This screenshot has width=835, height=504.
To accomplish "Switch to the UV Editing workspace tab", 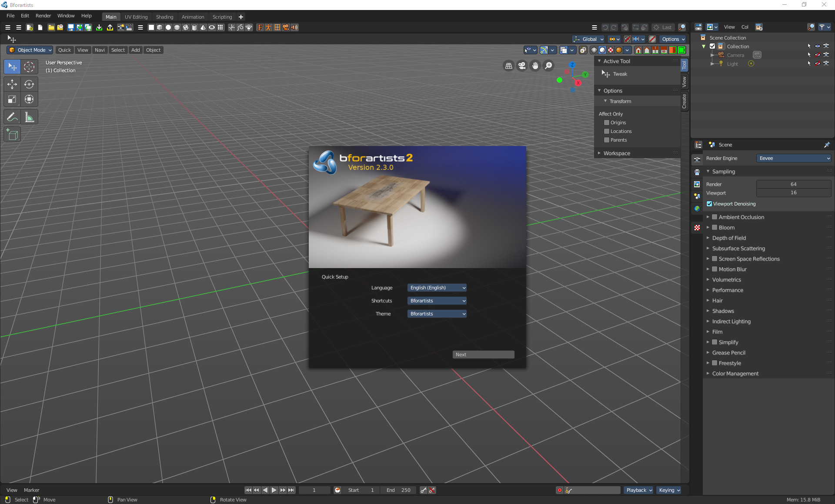I will click(x=136, y=17).
